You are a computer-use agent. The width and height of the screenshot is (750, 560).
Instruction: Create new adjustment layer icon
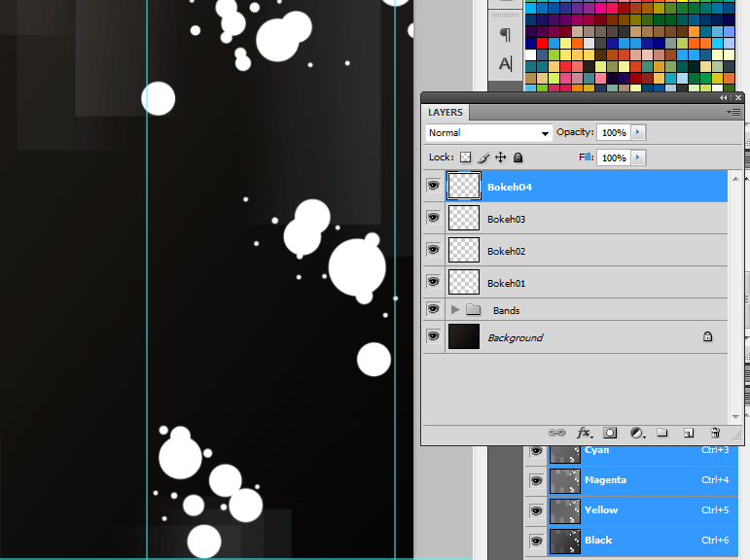[x=637, y=433]
